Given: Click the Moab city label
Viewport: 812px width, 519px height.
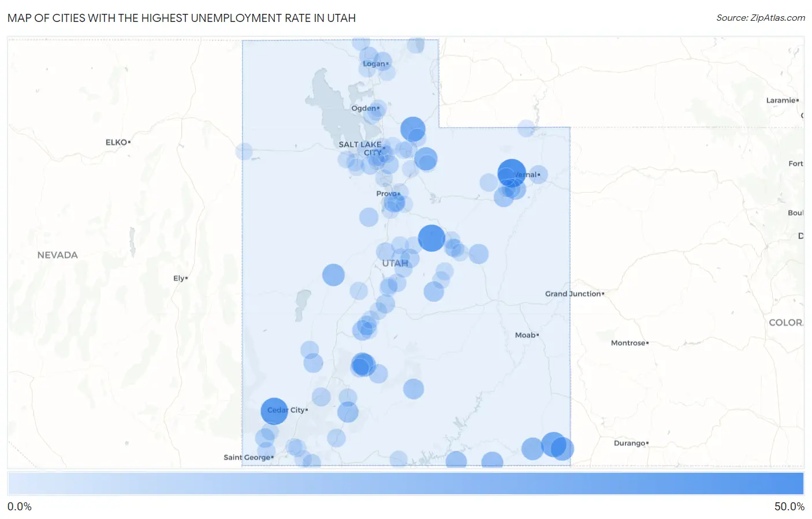Looking at the screenshot, I should [x=527, y=335].
